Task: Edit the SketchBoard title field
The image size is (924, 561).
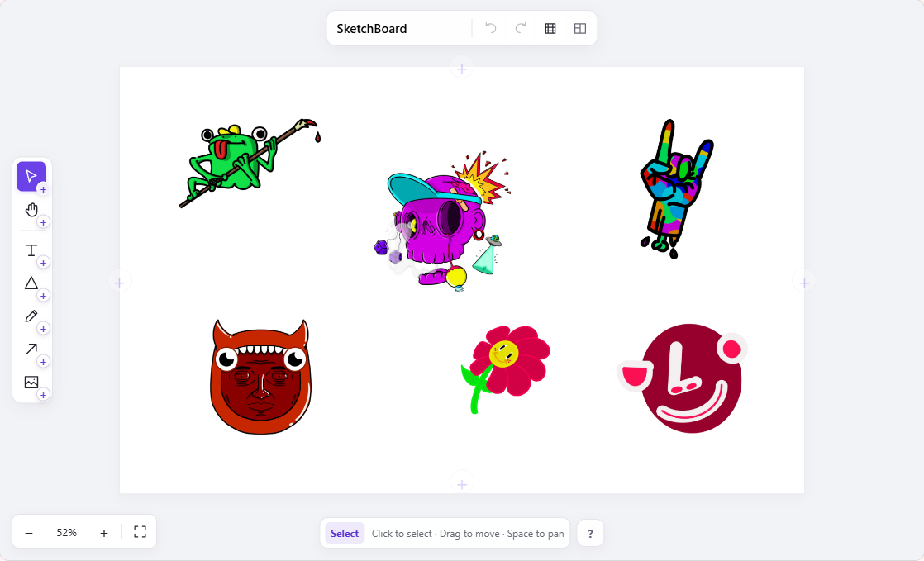Action: (401, 28)
